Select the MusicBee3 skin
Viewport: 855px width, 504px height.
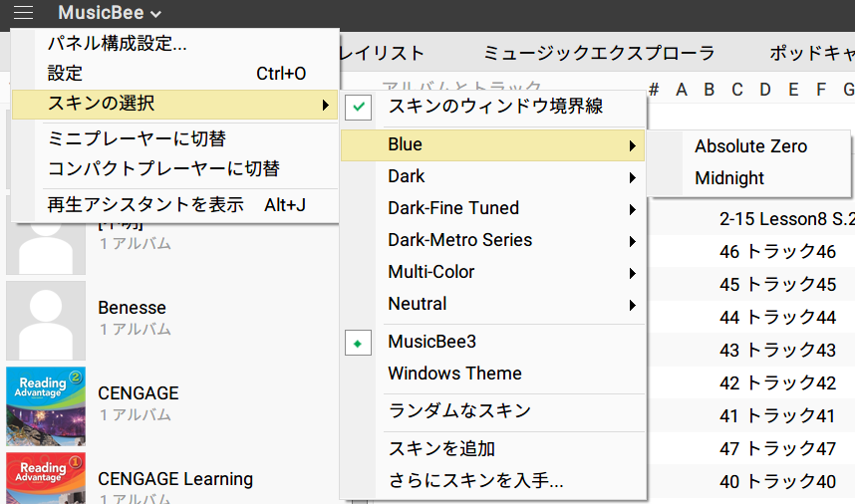point(493,343)
